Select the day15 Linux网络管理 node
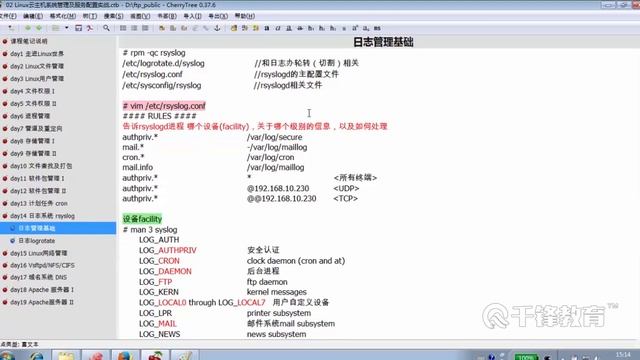This screenshot has height=360, width=640. tap(39, 253)
